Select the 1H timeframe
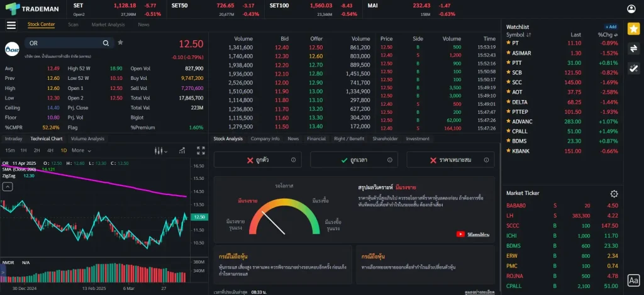 [23, 150]
